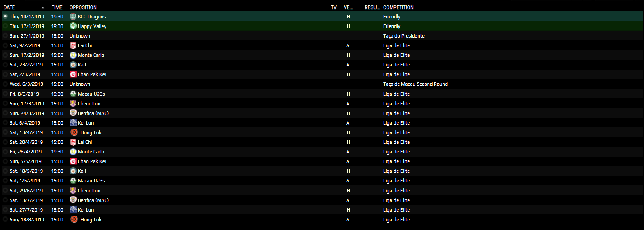Screen dimensions: 644x230
Task: Click Lai Chi badge on 20/4/2019 row
Action: point(73,142)
